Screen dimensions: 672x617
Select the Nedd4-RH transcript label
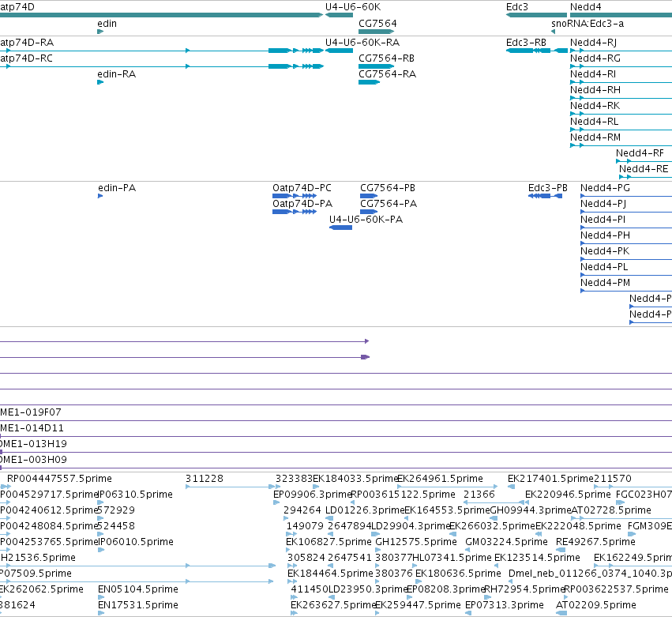pos(595,90)
